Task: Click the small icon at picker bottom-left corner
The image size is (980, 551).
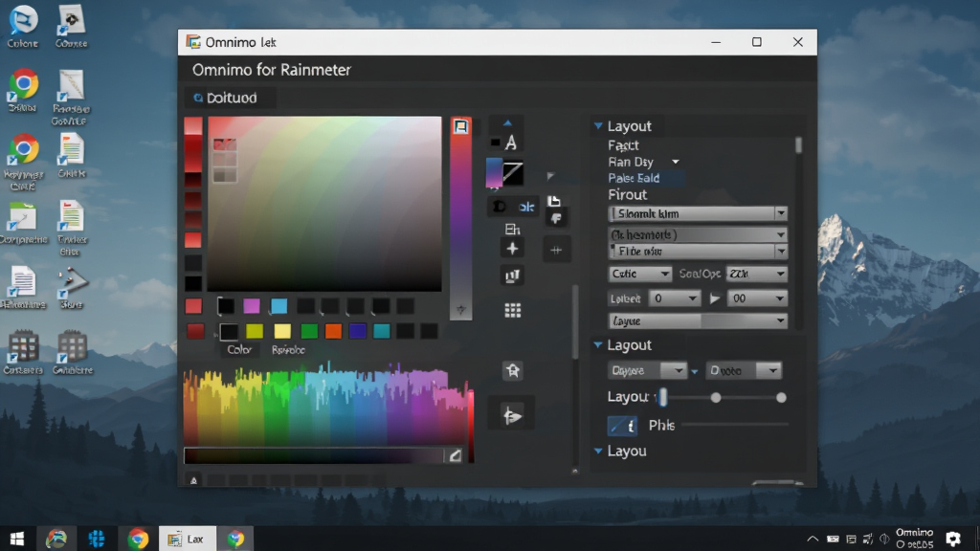Action: tap(193, 480)
